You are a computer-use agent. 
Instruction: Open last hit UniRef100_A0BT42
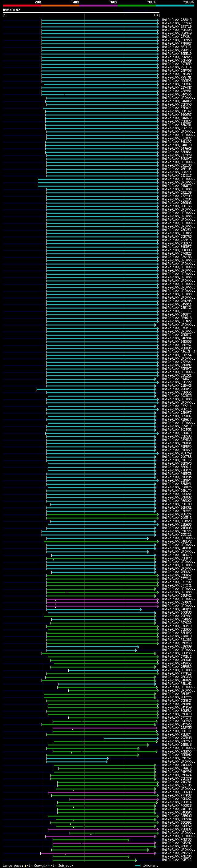[176, 860]
